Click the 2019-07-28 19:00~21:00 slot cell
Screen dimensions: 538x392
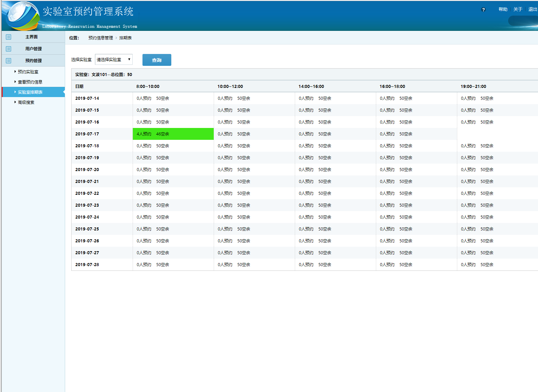coord(497,265)
